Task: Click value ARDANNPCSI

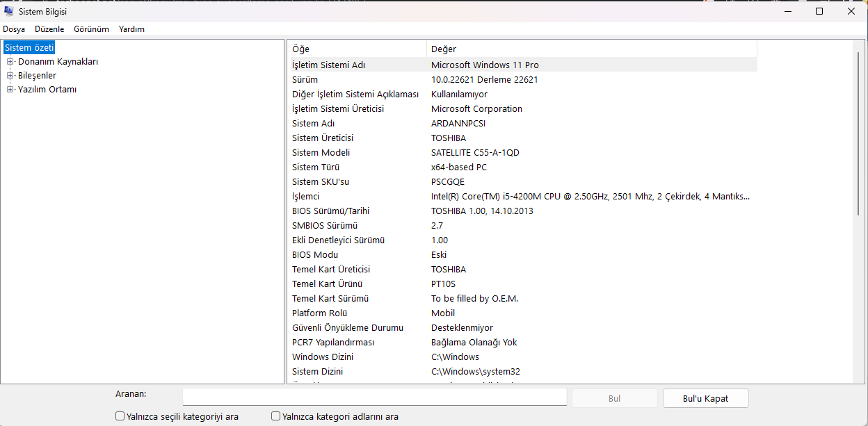Action: pyautogui.click(x=458, y=123)
